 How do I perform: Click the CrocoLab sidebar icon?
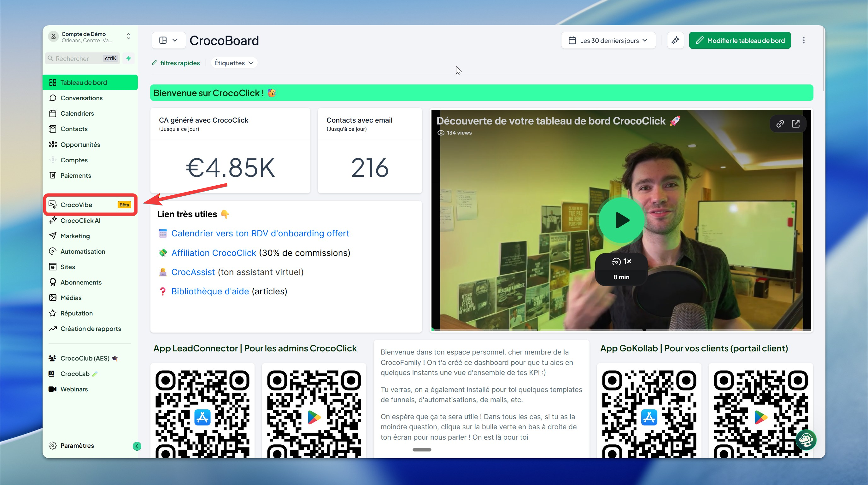click(51, 373)
